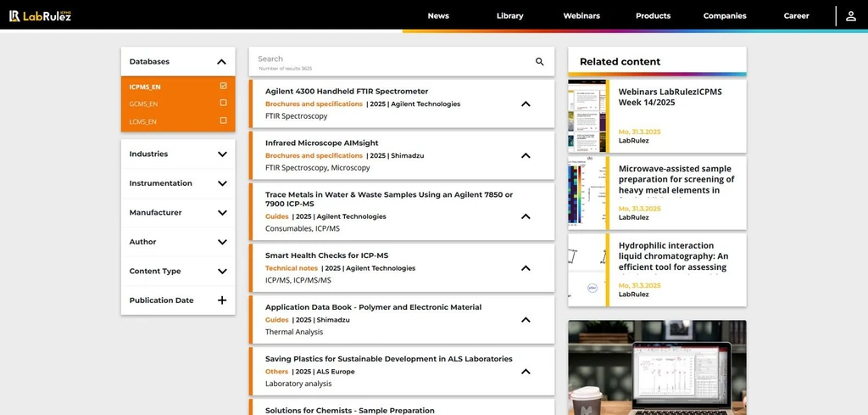This screenshot has width=868, height=415.
Task: Open Infrared Microscope AIMsight title
Action: [x=321, y=143]
